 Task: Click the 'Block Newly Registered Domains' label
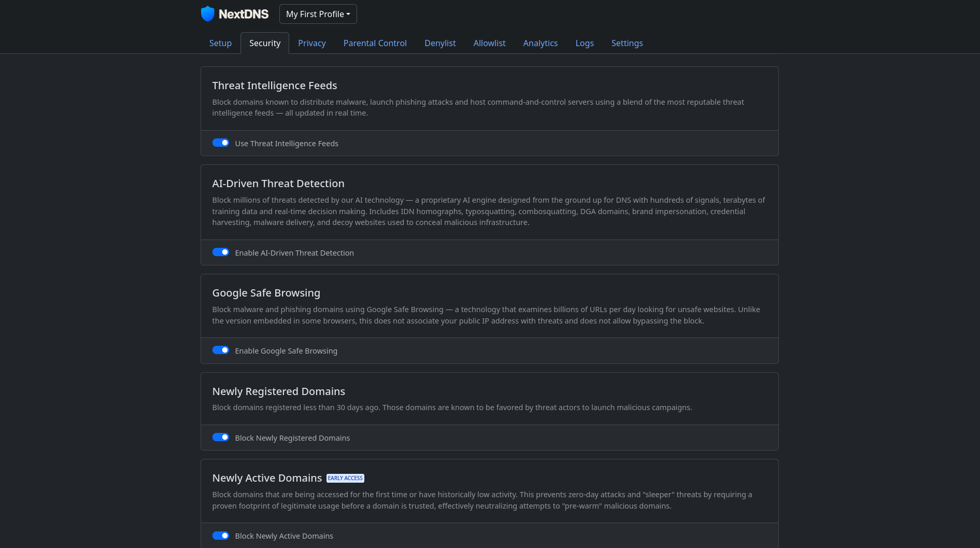[292, 438]
